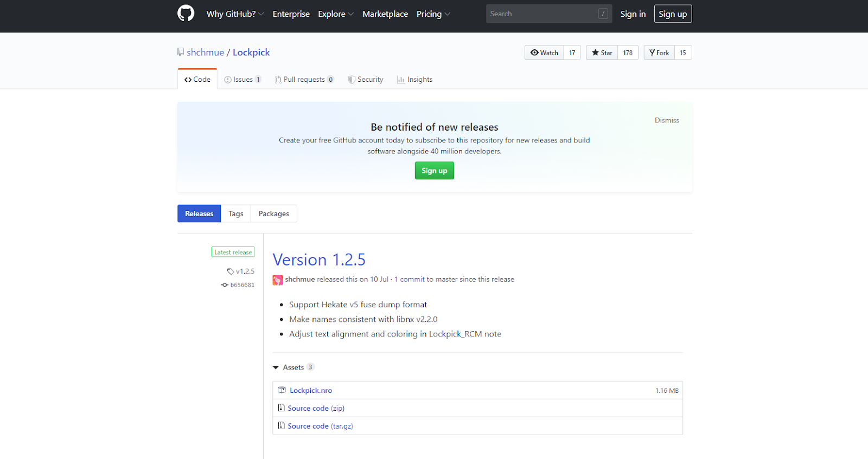868x459 pixels.
Task: Switch to the Code tab
Action: pyautogui.click(x=197, y=79)
